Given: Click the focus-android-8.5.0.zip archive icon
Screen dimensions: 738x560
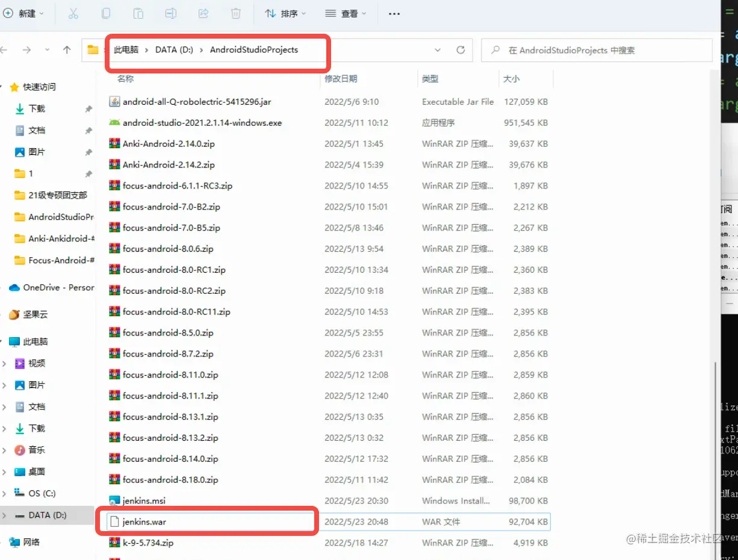Looking at the screenshot, I should point(114,332).
